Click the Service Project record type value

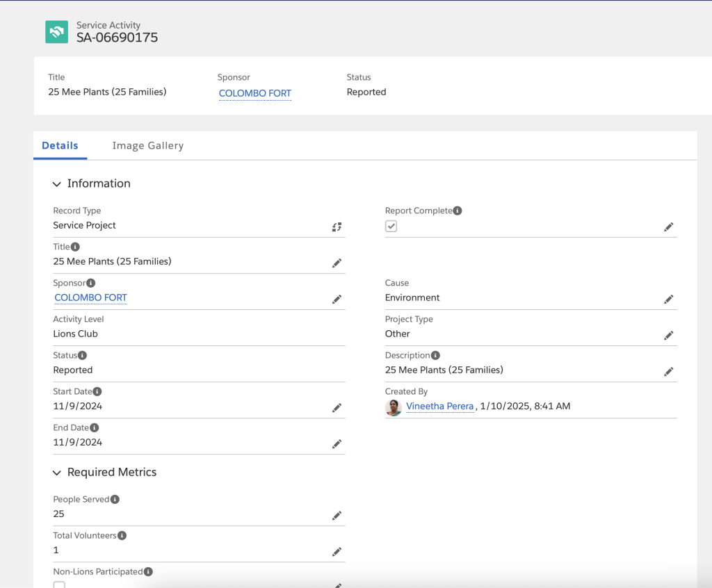pos(84,225)
